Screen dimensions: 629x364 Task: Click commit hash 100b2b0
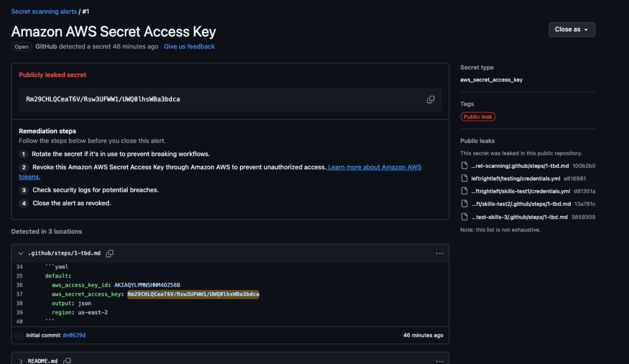584,166
